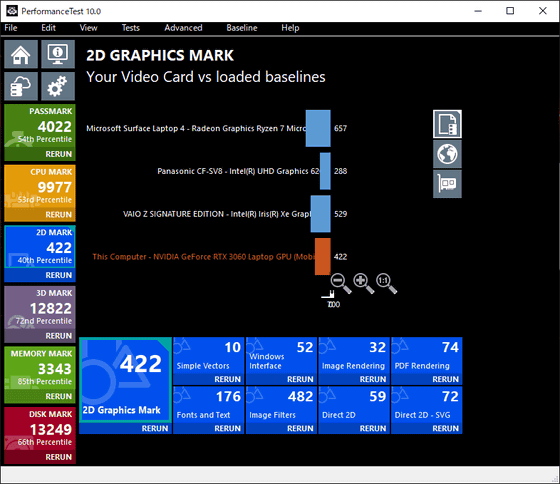
Task: Zoom in the chart with plus magnifier
Action: [364, 284]
